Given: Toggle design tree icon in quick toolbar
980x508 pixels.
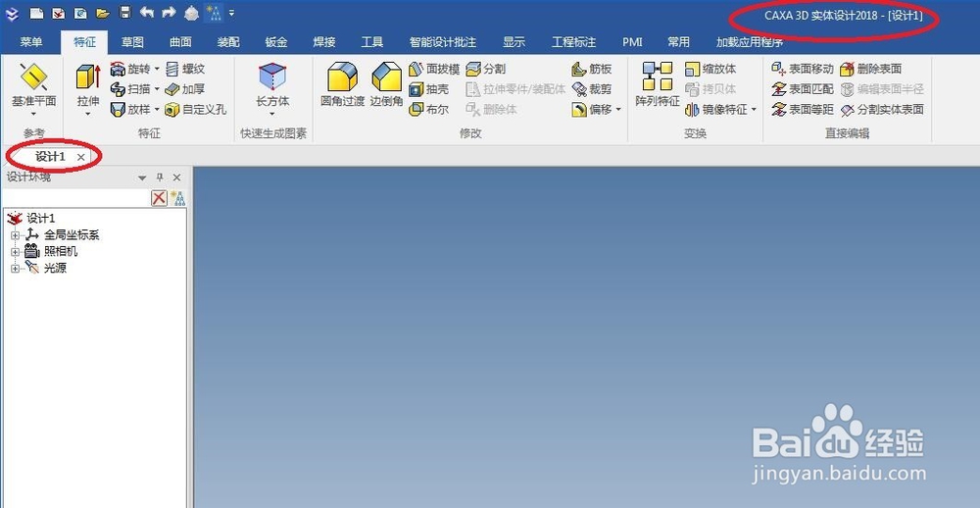Looking at the screenshot, I should pyautogui.click(x=214, y=13).
